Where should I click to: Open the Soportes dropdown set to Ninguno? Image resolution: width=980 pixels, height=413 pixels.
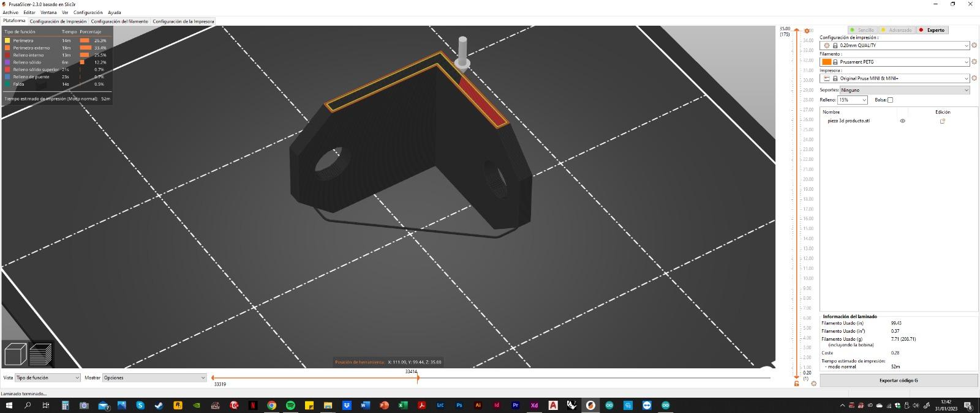(905, 90)
